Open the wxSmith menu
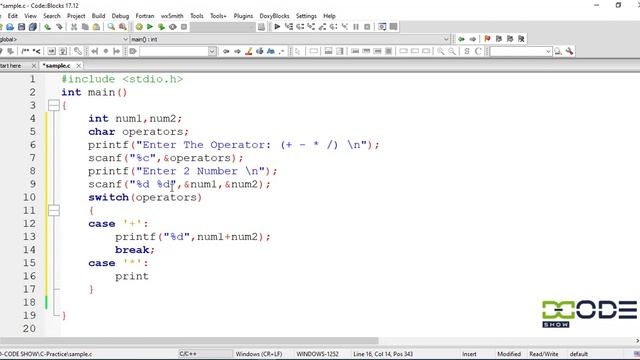This screenshot has height=360, width=640. (x=172, y=16)
